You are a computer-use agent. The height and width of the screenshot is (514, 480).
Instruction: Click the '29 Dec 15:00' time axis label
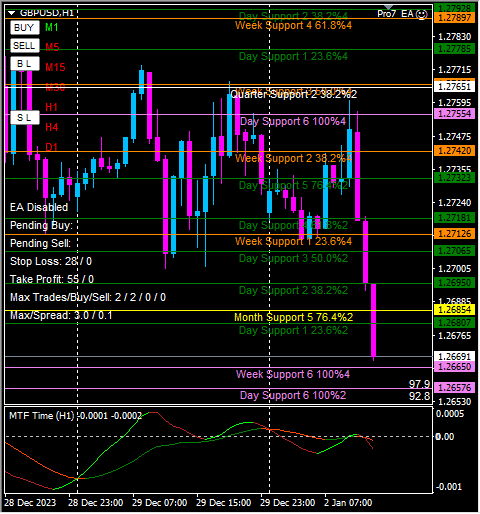(224, 503)
